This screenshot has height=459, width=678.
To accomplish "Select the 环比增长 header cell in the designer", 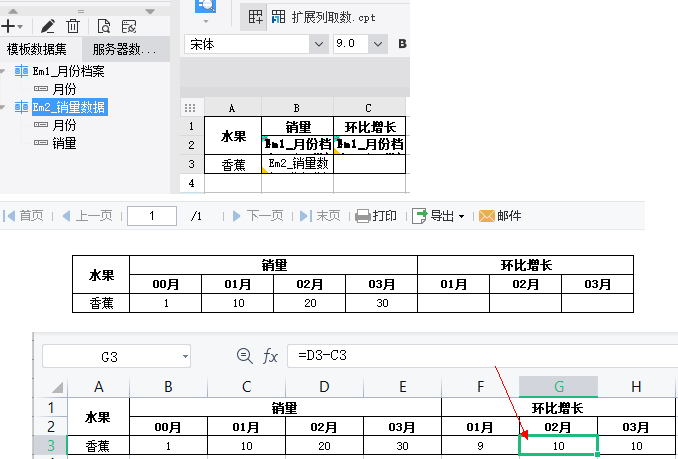I will (x=370, y=126).
